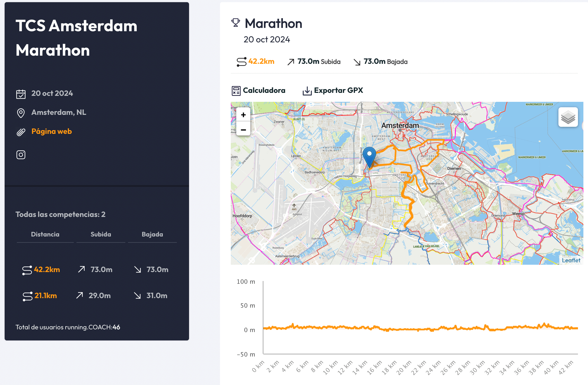Zoom out on the map
The width and height of the screenshot is (588, 385).
(x=243, y=130)
